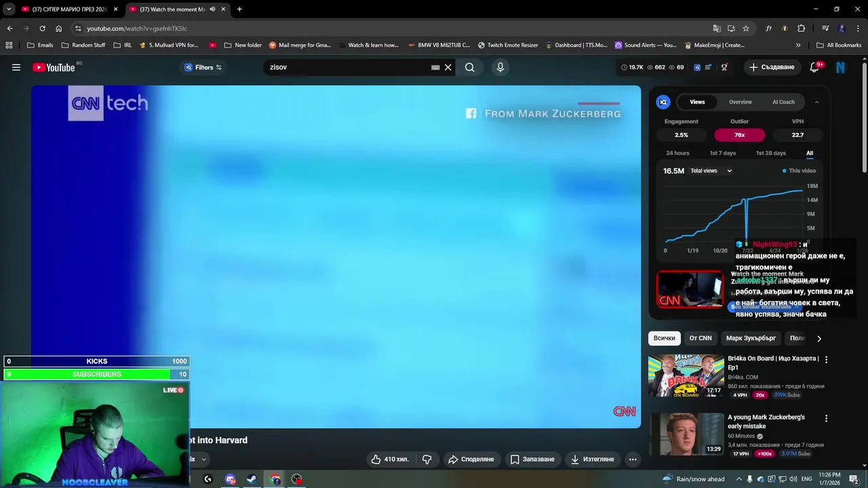Screen dimensions: 868x488
Task: Click the CNN video thumbnail in vidIQ panel
Action: [690, 289]
